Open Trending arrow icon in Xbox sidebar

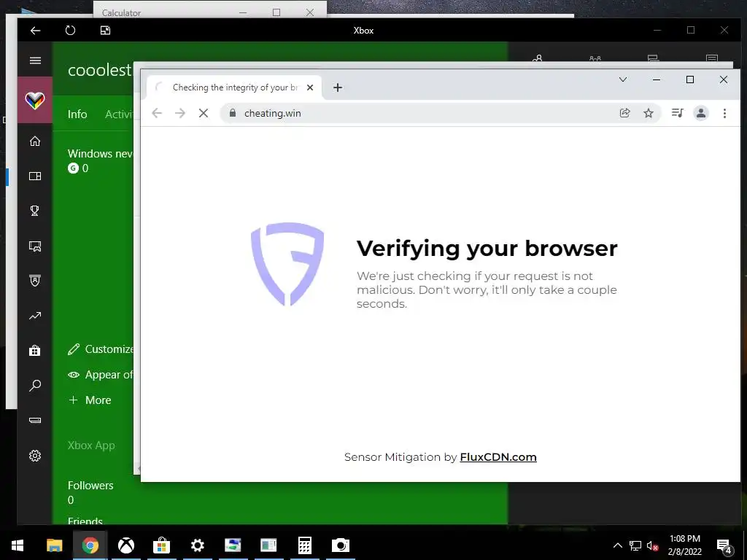(35, 316)
